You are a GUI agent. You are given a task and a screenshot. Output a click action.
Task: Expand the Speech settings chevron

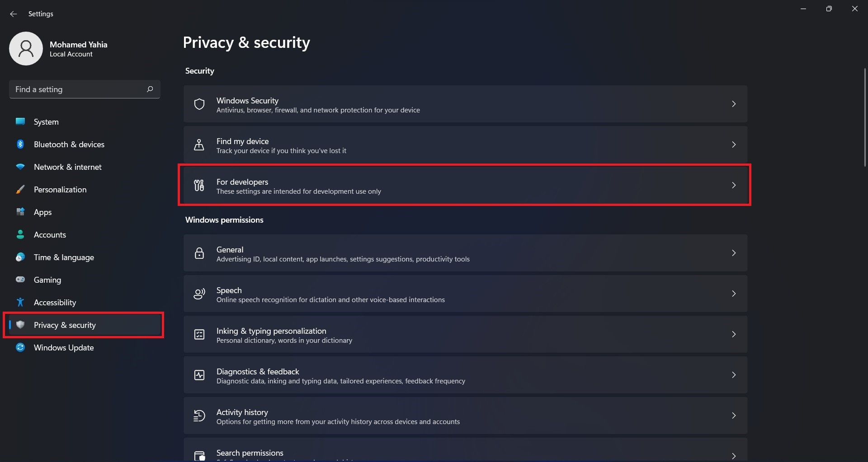tap(733, 294)
